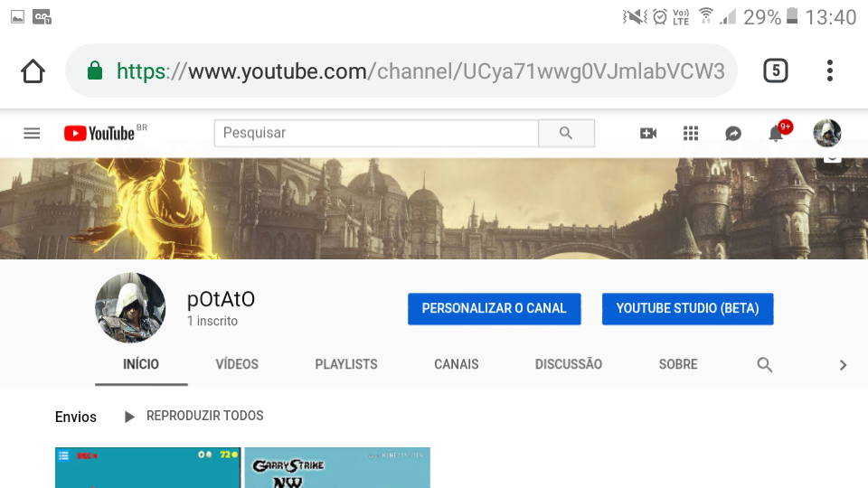Tap the browser home icon
The height and width of the screenshot is (488, 868).
click(33, 70)
